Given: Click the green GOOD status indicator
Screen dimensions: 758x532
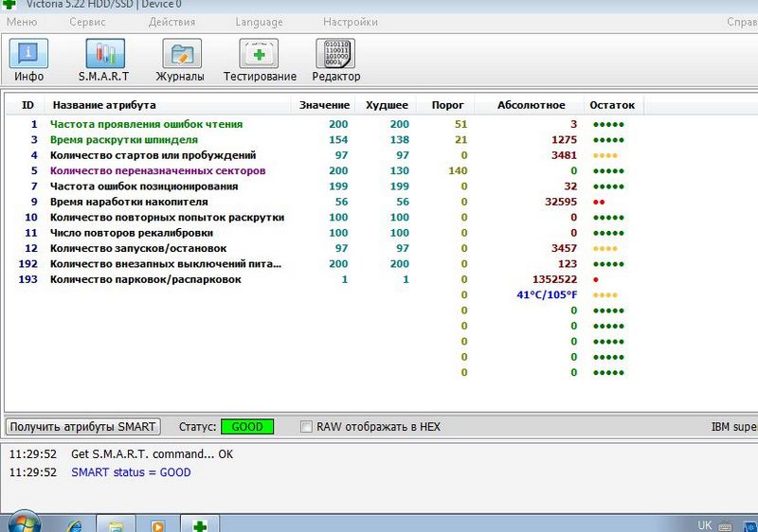Looking at the screenshot, I should (247, 427).
